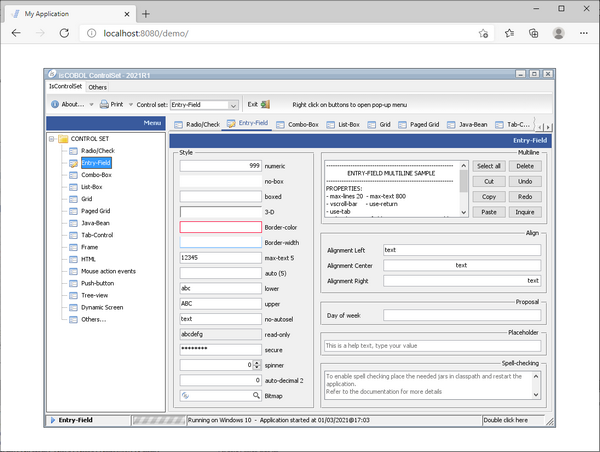Click the browser back arrow
600x452 pixels.
tap(16, 33)
